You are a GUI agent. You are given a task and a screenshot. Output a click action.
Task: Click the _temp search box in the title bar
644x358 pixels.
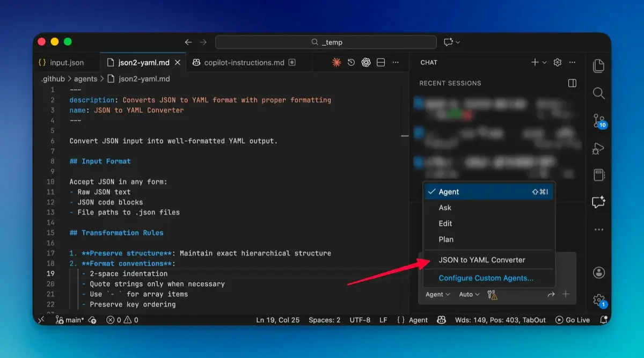point(326,42)
